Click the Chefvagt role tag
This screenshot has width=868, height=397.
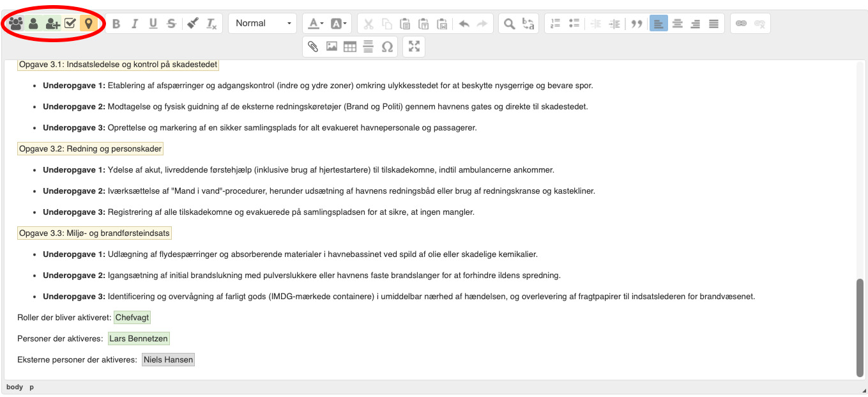pyautogui.click(x=133, y=318)
